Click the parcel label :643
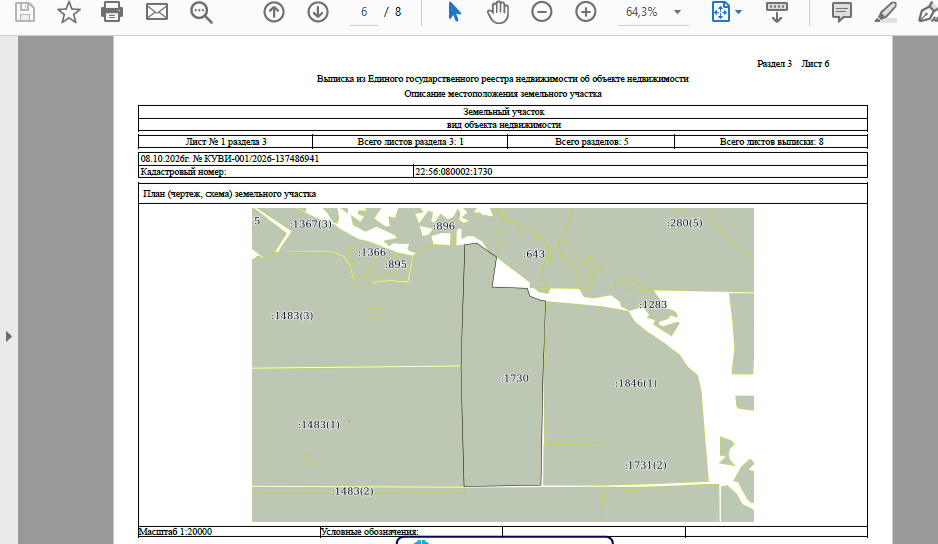Screen dimensions: 938x544 coord(534,254)
